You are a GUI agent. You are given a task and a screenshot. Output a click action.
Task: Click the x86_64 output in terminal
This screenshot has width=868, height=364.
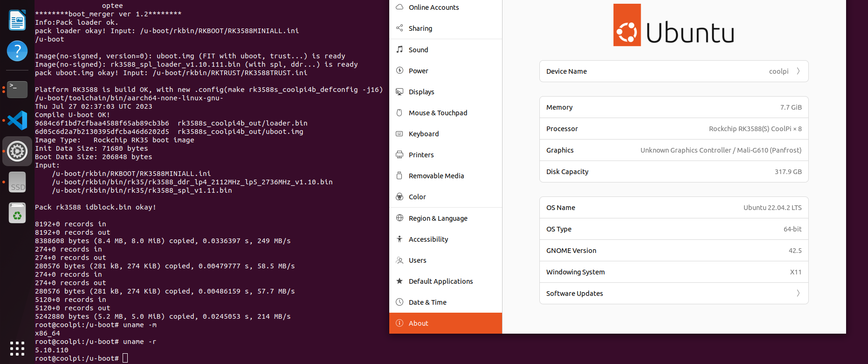click(48, 333)
